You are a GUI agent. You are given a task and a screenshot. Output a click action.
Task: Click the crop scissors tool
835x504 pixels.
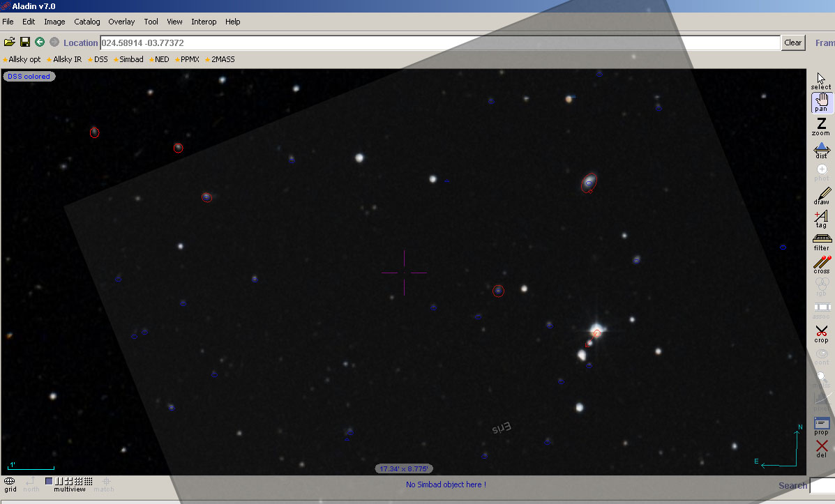[x=821, y=334]
